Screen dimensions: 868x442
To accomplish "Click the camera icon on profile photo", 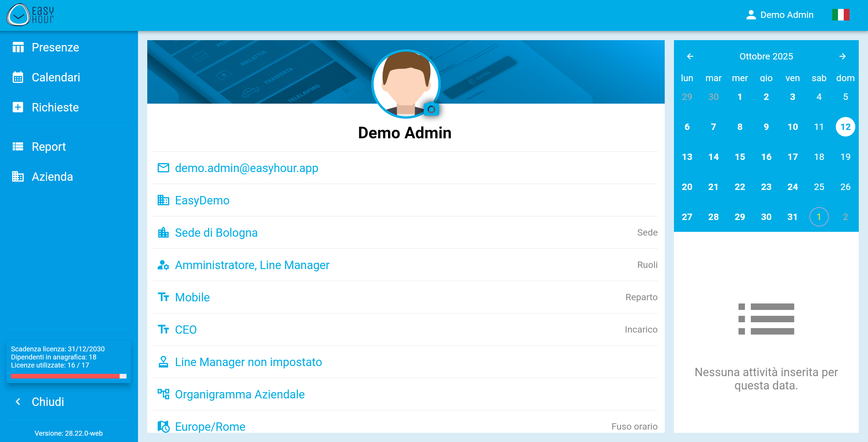I will pos(431,109).
